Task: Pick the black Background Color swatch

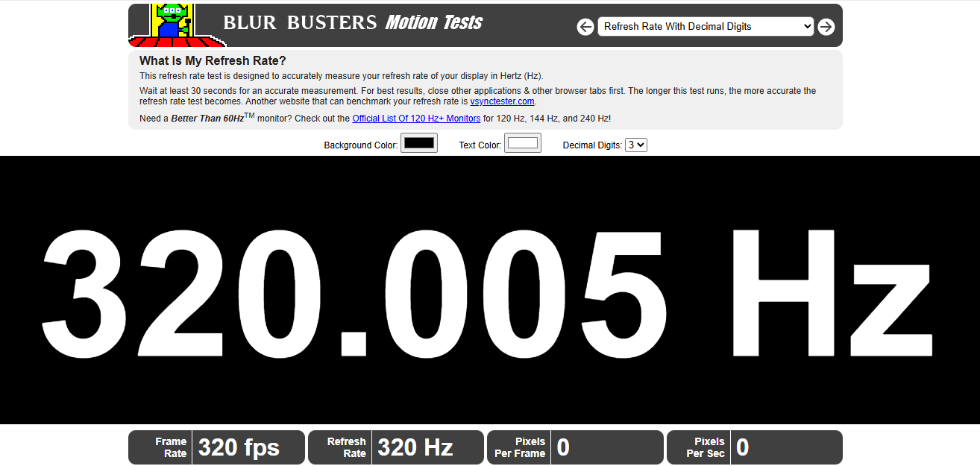Action: 418,143
